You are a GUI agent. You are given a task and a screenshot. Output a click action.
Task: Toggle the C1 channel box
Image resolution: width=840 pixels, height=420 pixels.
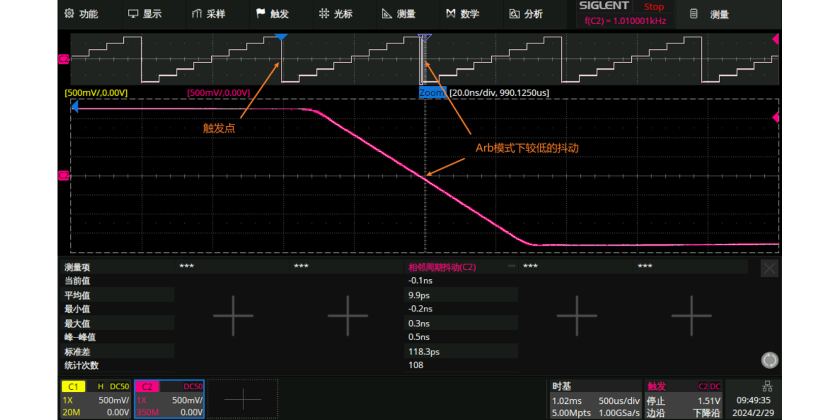pyautogui.click(x=96, y=398)
